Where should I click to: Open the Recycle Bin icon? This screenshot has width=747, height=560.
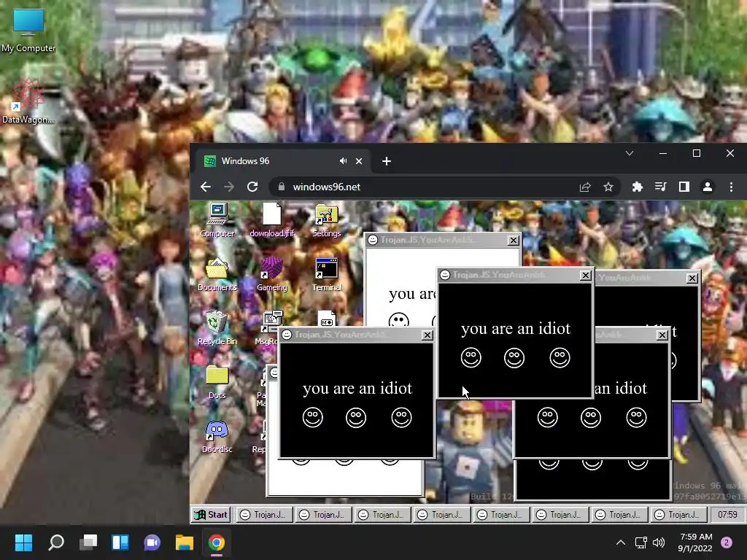tap(217, 328)
